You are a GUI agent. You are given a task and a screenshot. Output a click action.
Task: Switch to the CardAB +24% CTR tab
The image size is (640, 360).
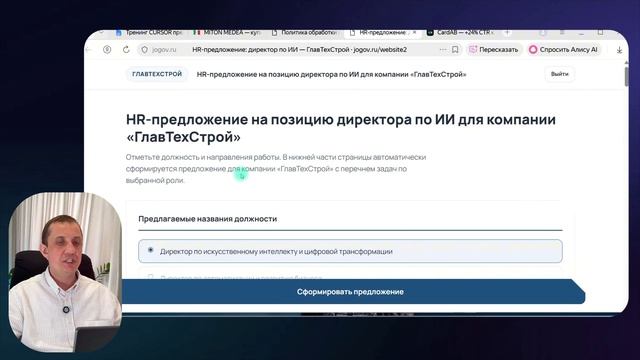[460, 33]
